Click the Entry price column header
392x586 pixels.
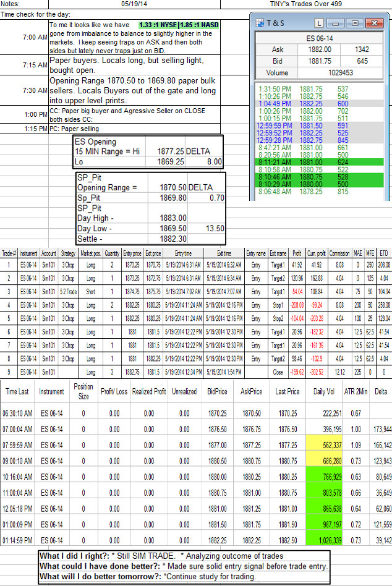132,253
